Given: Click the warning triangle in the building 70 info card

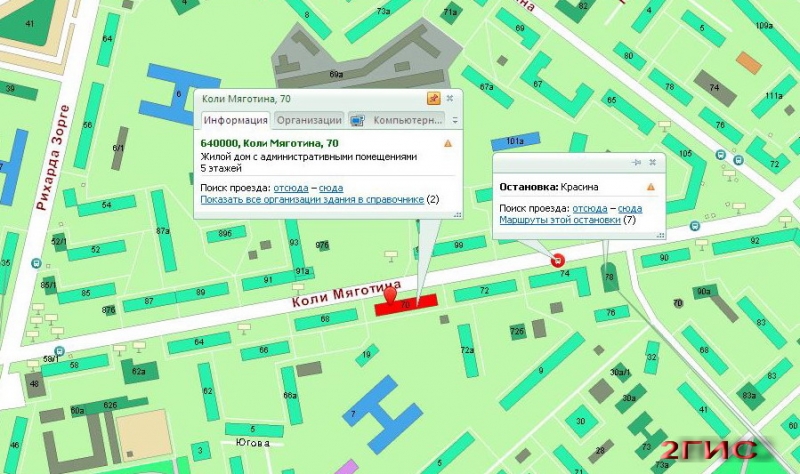Looking at the screenshot, I should click(448, 143).
